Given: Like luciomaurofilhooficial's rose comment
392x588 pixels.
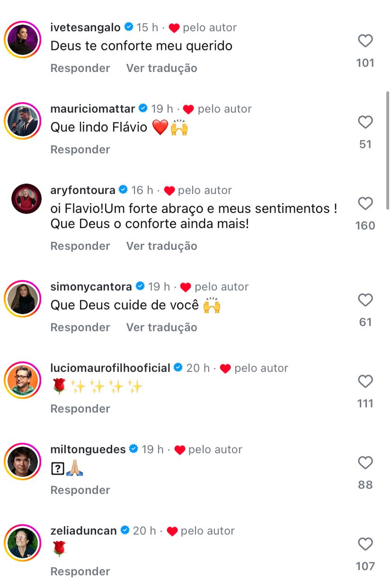Looking at the screenshot, I should pyautogui.click(x=365, y=381).
